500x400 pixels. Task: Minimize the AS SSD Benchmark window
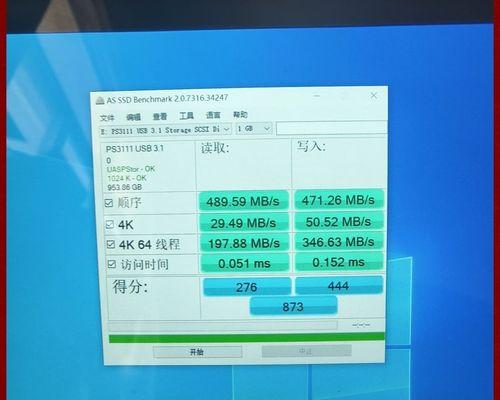pos(317,96)
